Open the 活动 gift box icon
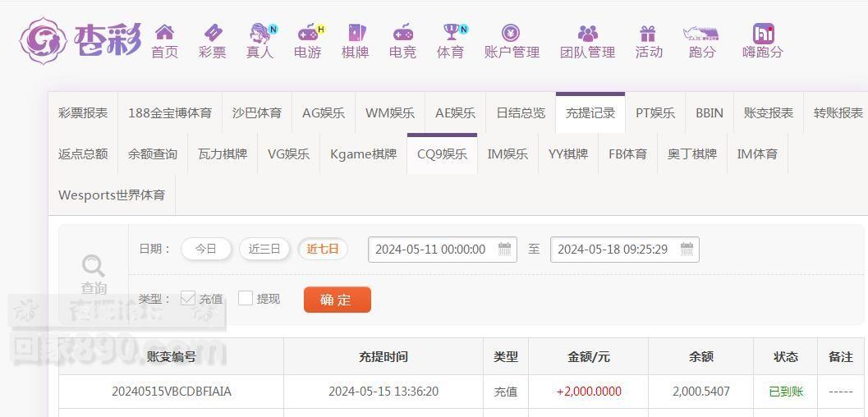 pyautogui.click(x=648, y=33)
